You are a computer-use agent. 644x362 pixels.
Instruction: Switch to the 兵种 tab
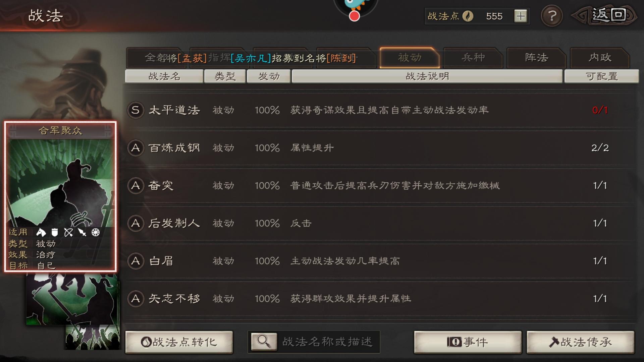(x=473, y=58)
